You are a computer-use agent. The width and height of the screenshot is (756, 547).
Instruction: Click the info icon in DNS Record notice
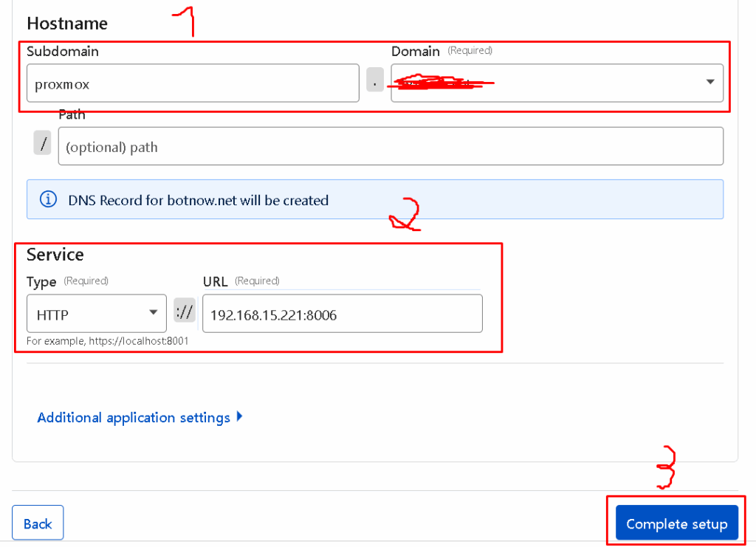pos(48,199)
